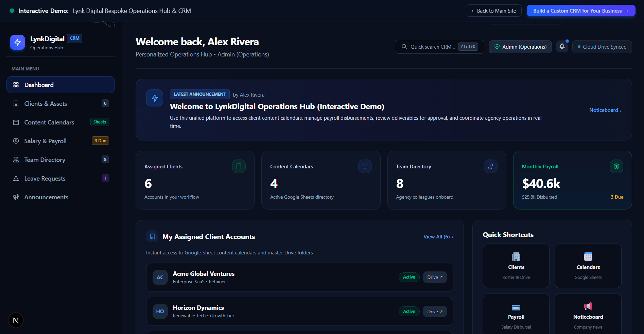Click the Ctrl+K shortcut badge
The image size is (644, 334).
[468, 47]
